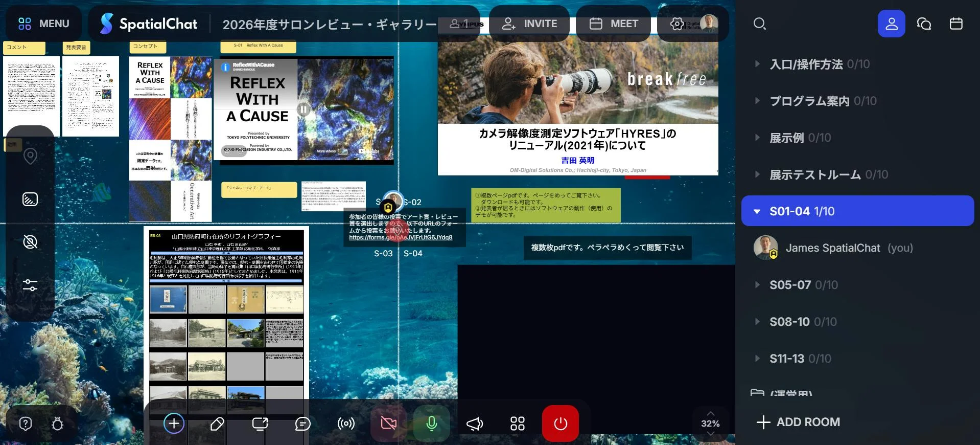Select the eraser tool icon
This screenshot has width=980, height=445.
(217, 424)
